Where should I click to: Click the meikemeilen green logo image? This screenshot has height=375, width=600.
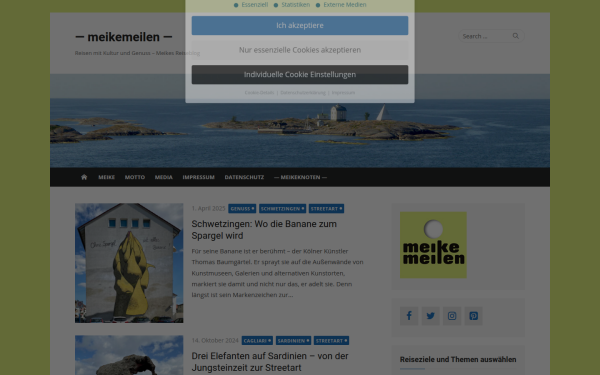[433, 245]
